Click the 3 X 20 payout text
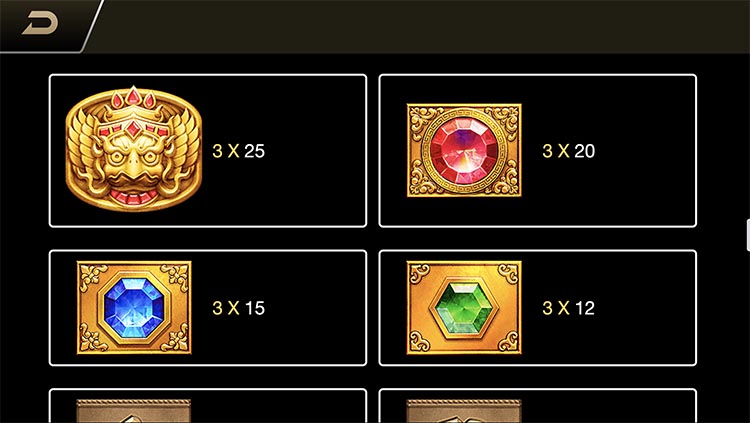 click(568, 151)
